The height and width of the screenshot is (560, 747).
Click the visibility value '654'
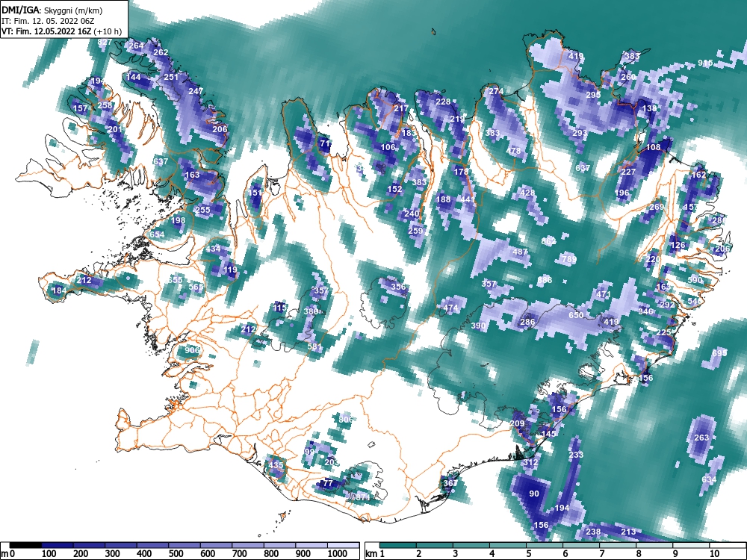click(157, 234)
